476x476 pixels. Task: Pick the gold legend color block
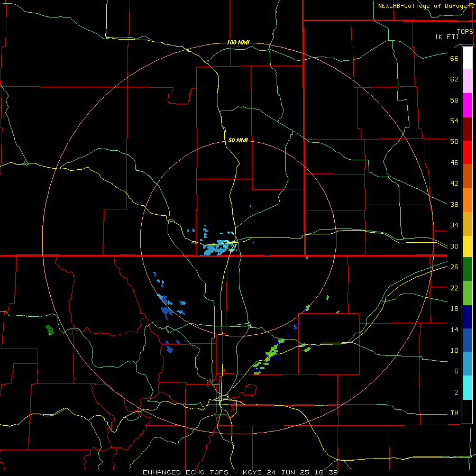point(467,224)
